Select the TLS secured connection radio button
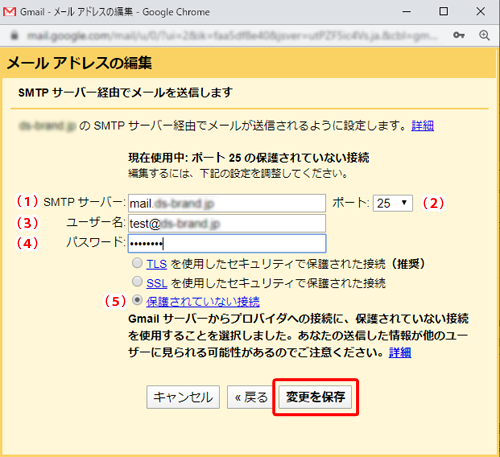Image resolution: width=500 pixels, height=457 pixels. click(137, 263)
